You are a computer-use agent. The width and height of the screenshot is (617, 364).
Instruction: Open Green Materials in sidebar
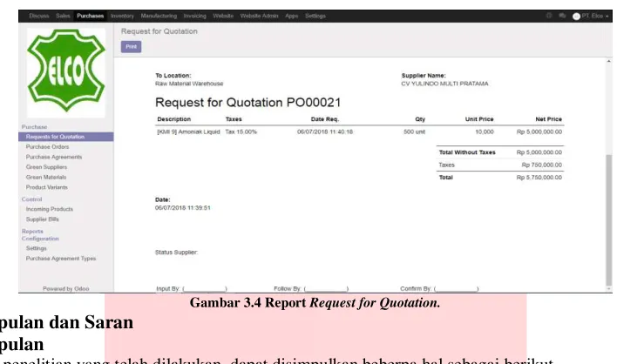(x=46, y=178)
